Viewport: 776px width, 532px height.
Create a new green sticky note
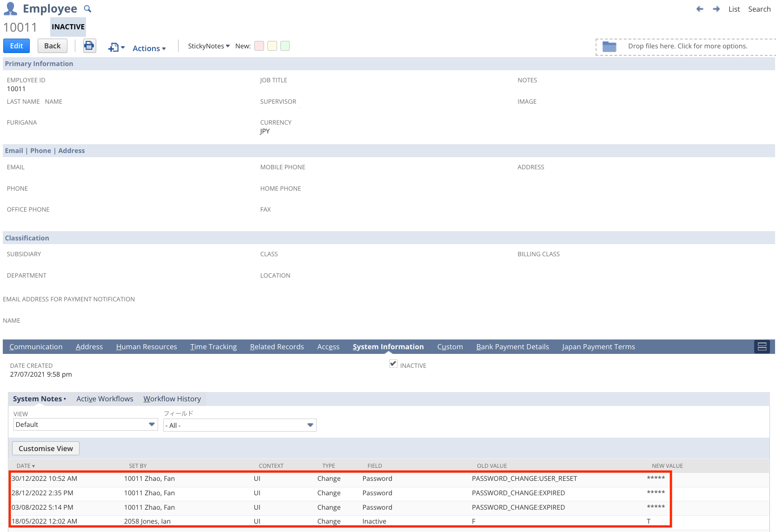click(285, 46)
